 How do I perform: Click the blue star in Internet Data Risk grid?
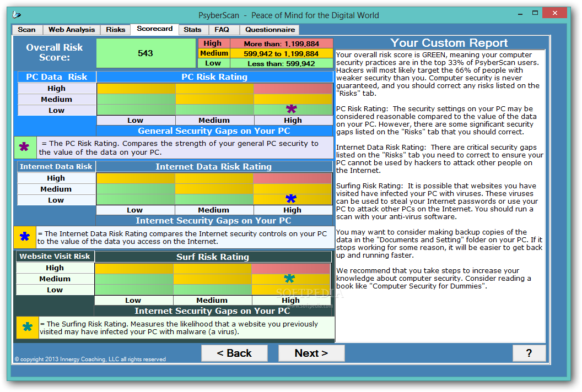pyautogui.click(x=291, y=199)
